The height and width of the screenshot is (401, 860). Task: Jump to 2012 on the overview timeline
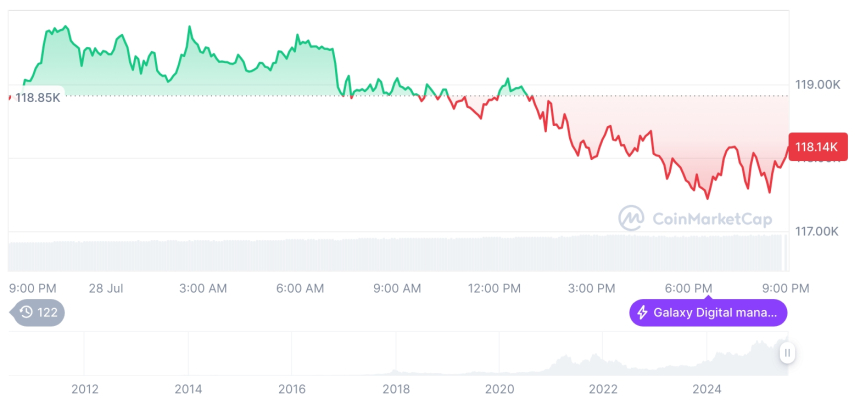[x=85, y=388]
